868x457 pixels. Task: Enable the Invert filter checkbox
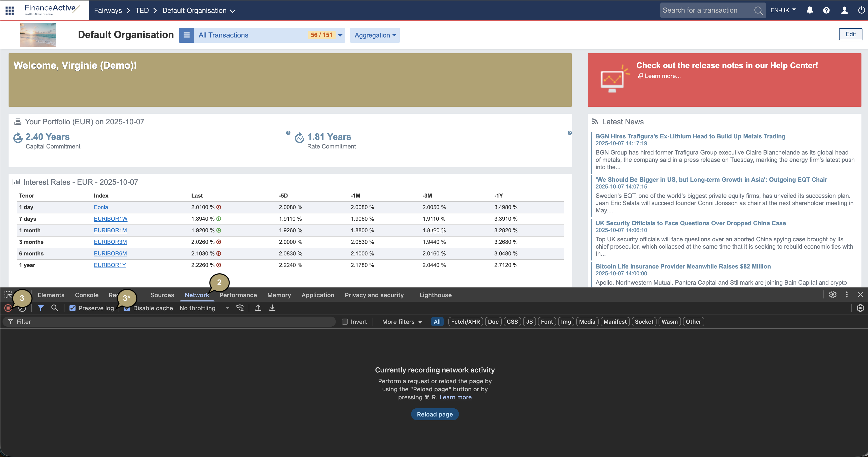tap(345, 322)
